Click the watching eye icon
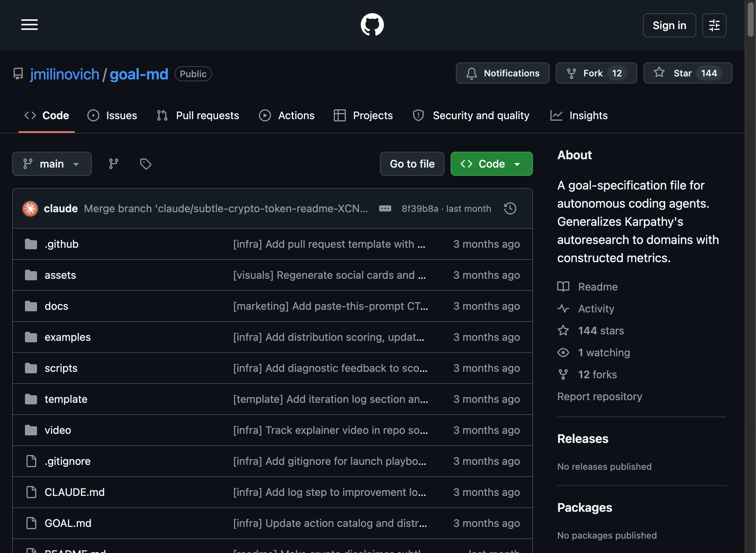The width and height of the screenshot is (756, 553). pos(563,353)
